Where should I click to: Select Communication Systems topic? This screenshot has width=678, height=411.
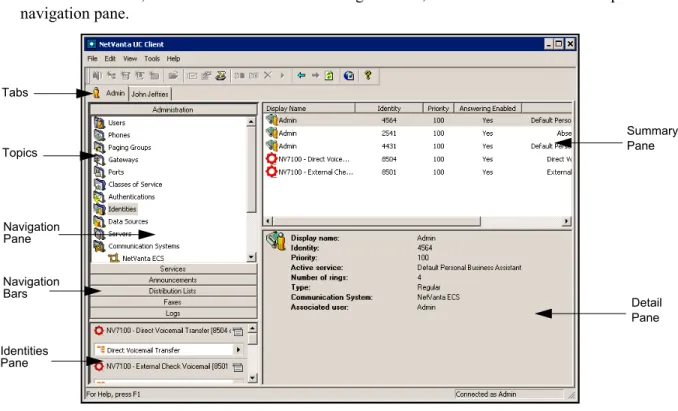pos(144,246)
